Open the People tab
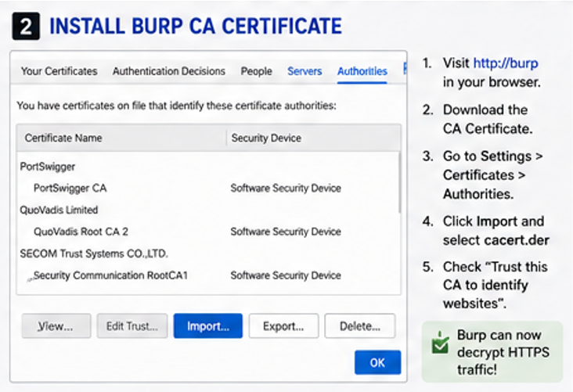This screenshot has width=573, height=392. pyautogui.click(x=256, y=71)
